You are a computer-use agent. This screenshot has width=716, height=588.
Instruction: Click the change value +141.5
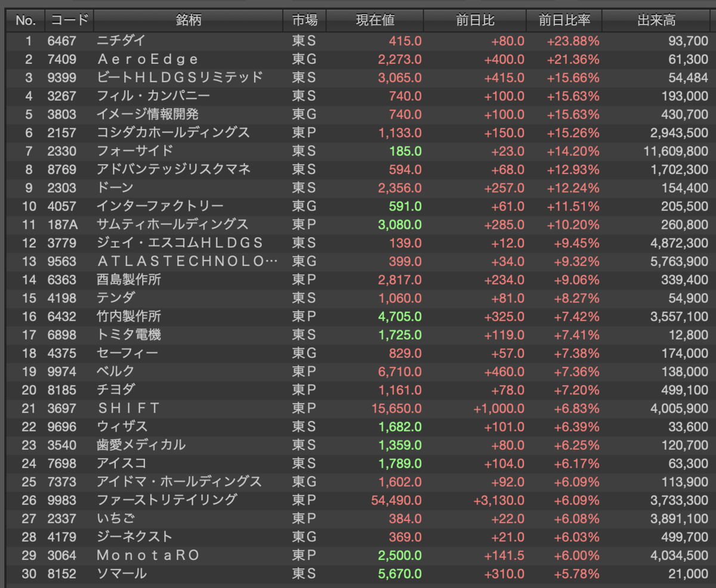505,555
